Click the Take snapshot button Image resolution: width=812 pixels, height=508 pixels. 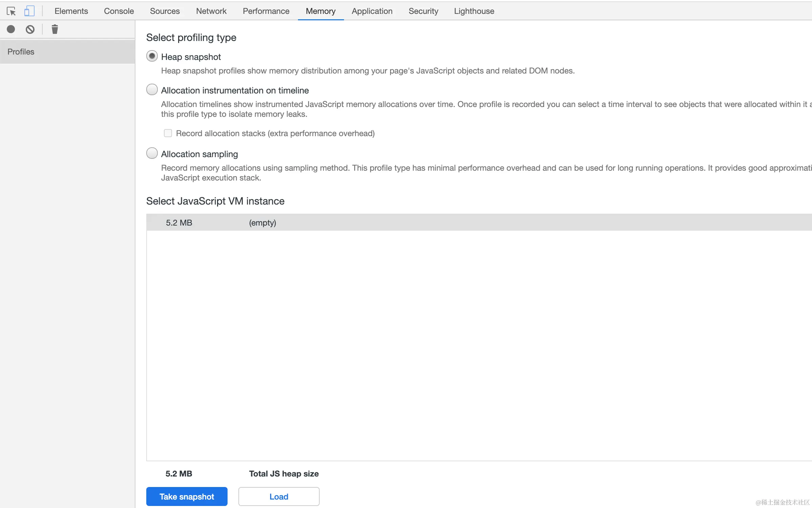(187, 496)
